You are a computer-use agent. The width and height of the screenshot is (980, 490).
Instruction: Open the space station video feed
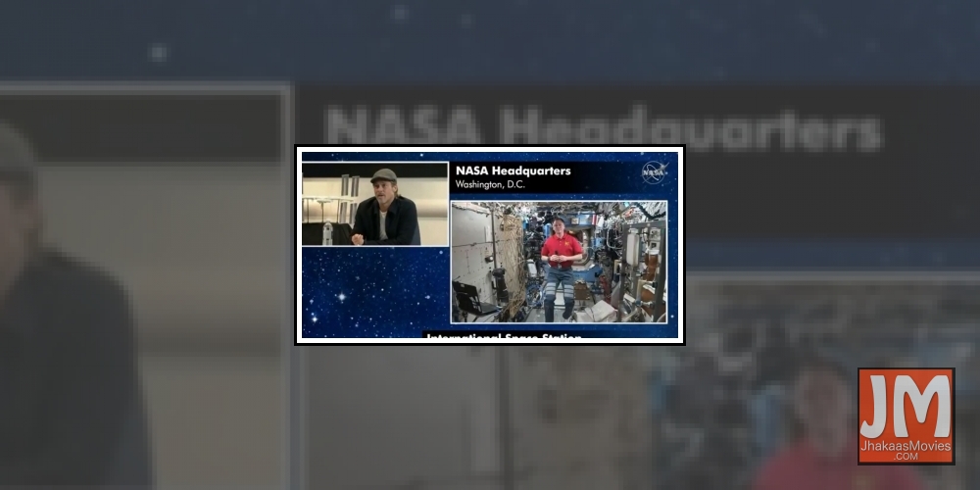(x=559, y=262)
